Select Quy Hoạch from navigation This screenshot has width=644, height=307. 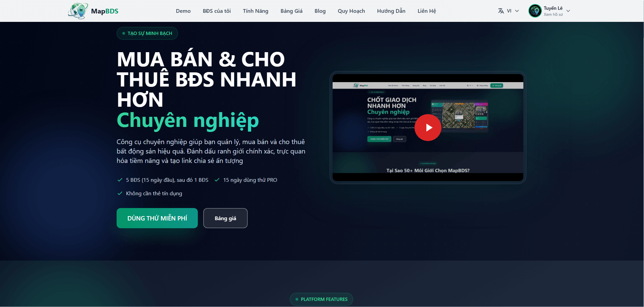tap(351, 11)
